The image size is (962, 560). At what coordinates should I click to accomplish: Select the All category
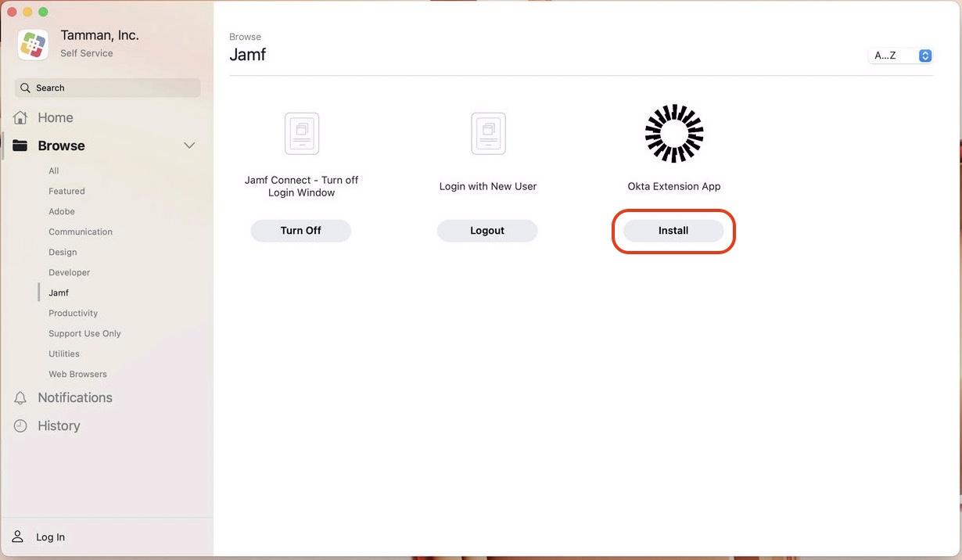(x=54, y=171)
